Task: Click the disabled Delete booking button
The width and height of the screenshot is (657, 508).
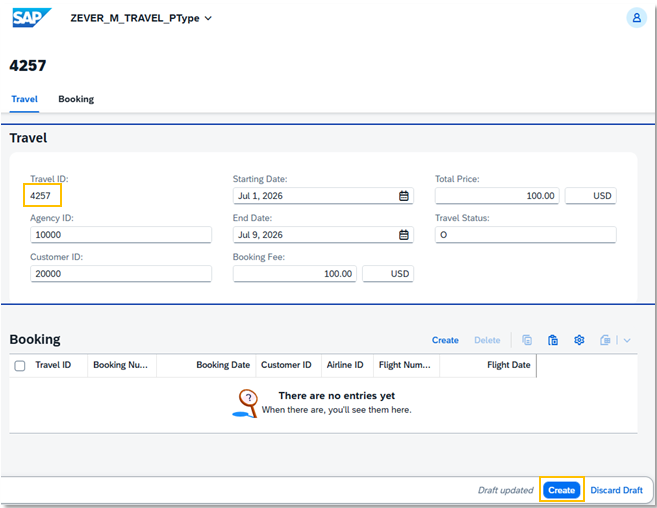Action: (487, 340)
